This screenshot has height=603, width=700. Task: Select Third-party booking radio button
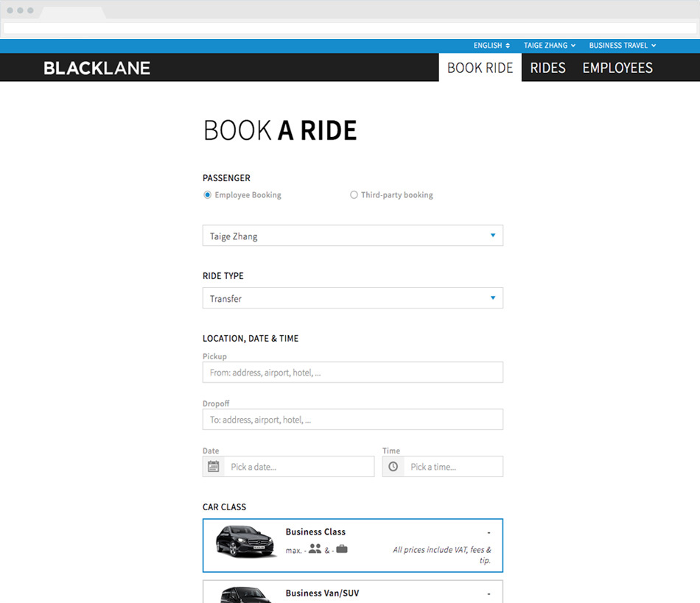coord(354,195)
